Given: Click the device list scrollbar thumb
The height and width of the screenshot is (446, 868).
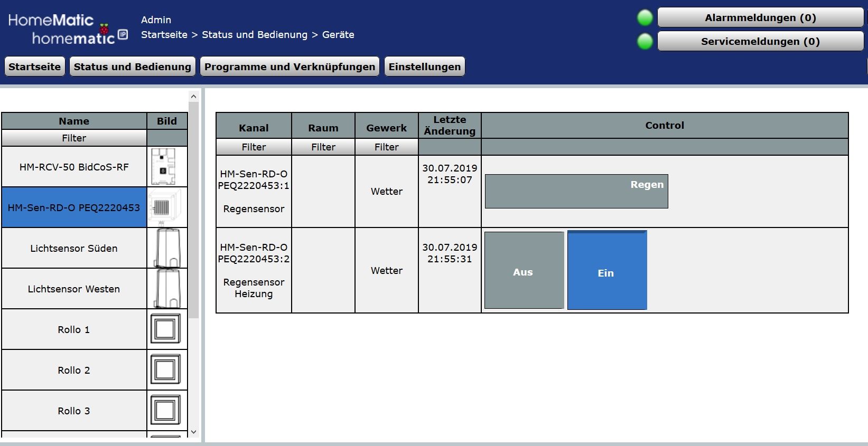Looking at the screenshot, I should [193, 210].
